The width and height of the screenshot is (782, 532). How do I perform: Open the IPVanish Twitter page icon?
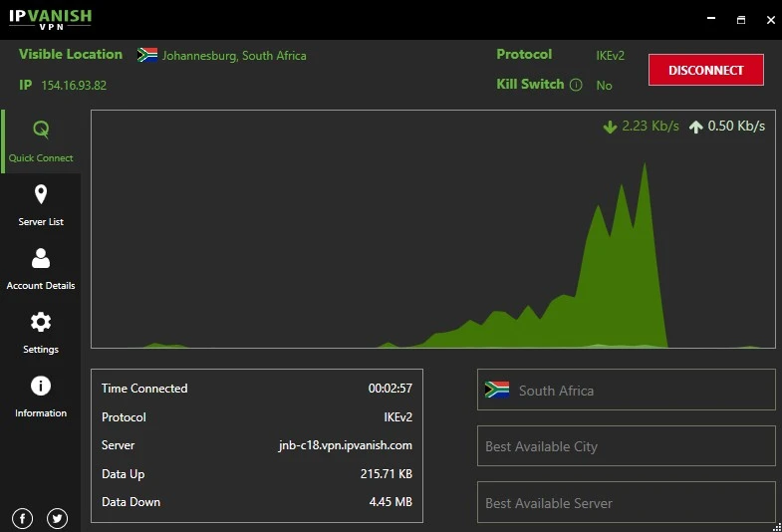point(57,518)
